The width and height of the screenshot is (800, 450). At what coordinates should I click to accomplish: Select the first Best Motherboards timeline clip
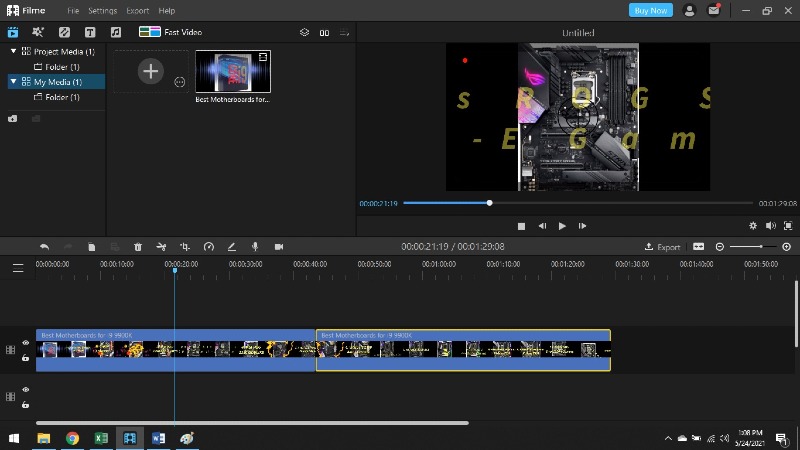176,350
